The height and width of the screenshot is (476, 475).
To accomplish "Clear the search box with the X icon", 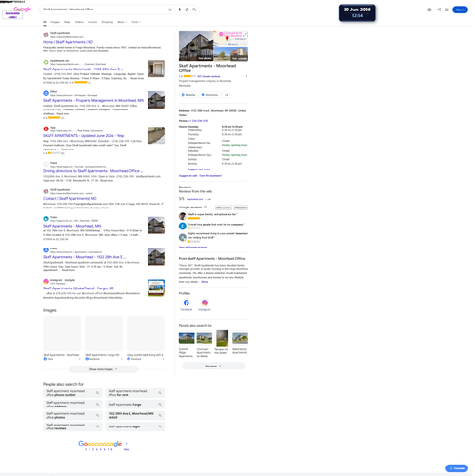I will click(x=170, y=10).
